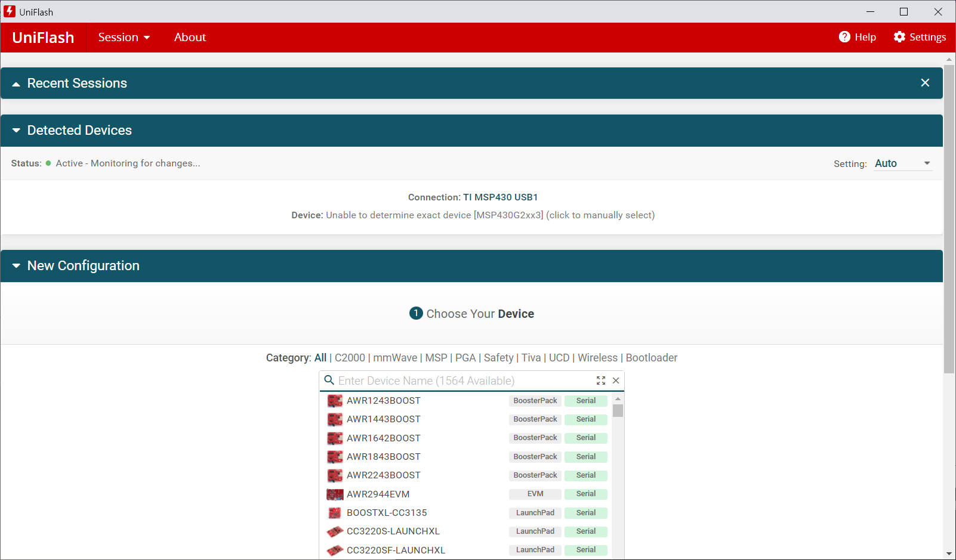This screenshot has height=560, width=956.
Task: Filter devices by Tiva category
Action: tap(531, 358)
